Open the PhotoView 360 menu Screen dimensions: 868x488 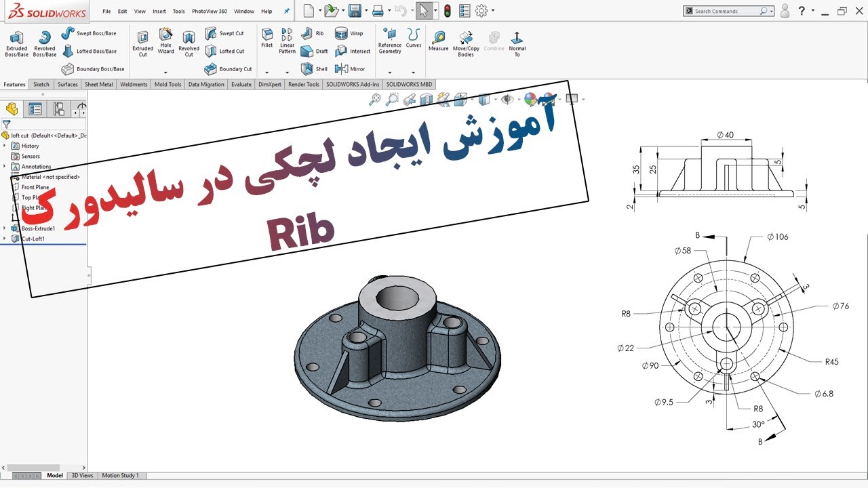210,12
